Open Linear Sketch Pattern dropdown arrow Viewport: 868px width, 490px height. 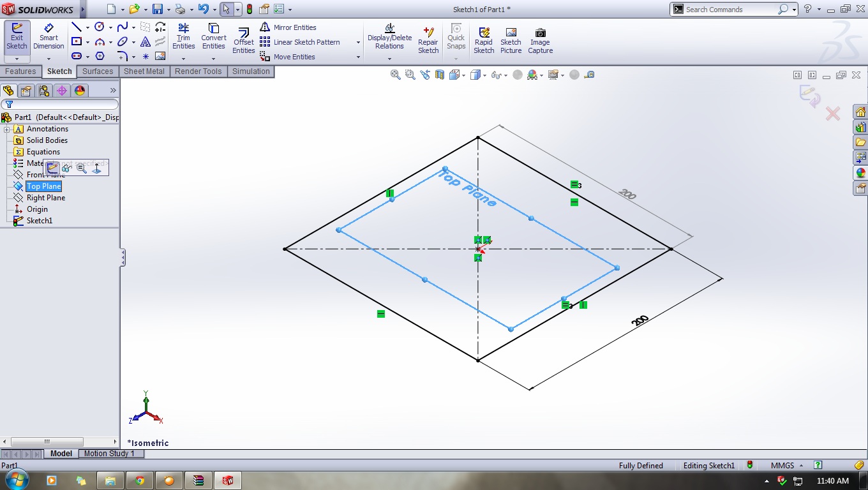(x=358, y=42)
